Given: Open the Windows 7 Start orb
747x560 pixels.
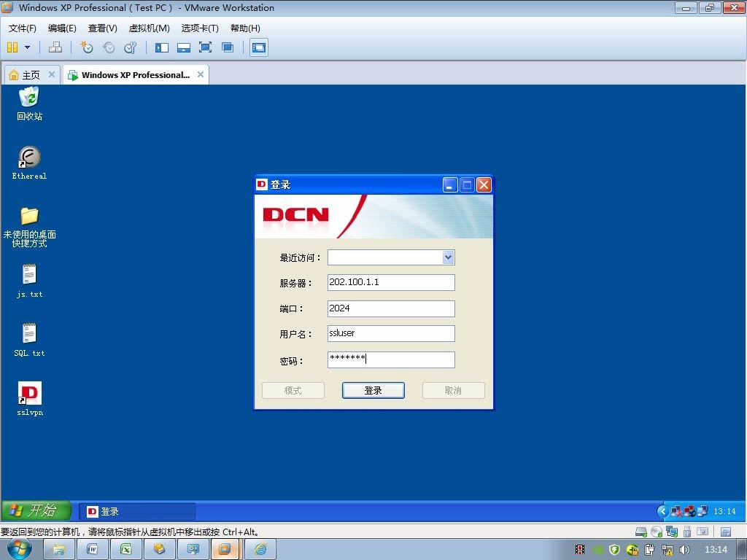Looking at the screenshot, I should point(20,550).
